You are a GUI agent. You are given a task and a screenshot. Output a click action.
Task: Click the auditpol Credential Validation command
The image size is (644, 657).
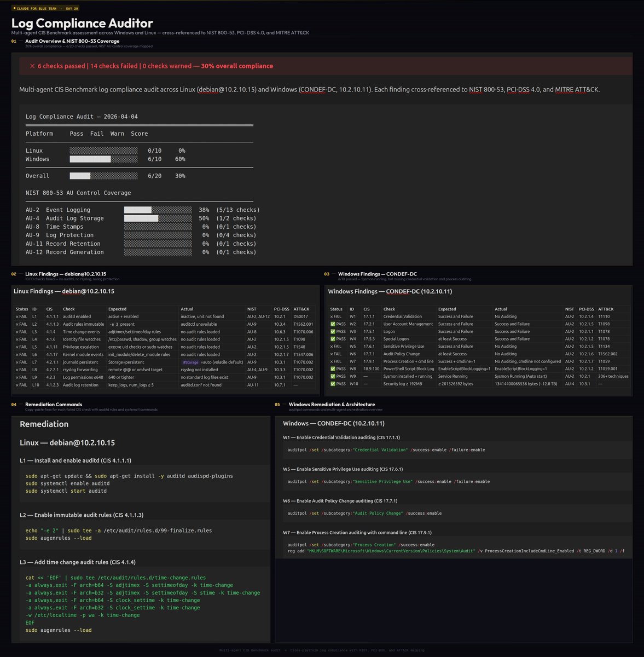coord(386,450)
